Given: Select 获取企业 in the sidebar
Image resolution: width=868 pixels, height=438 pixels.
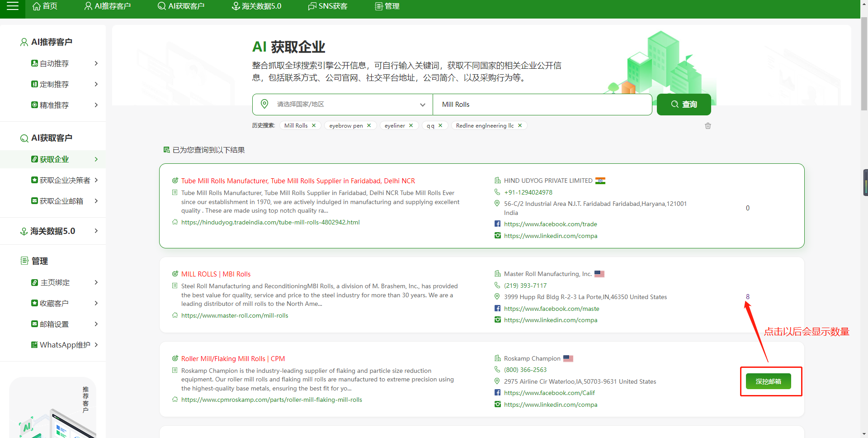Looking at the screenshot, I should [x=54, y=159].
